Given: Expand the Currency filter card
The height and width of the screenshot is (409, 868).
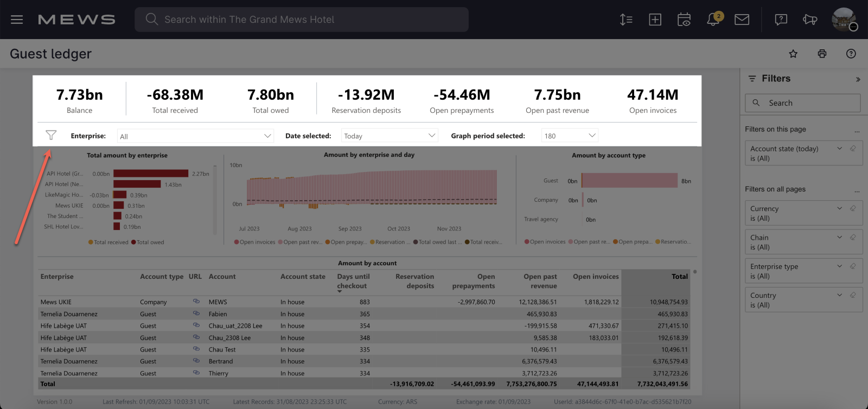Looking at the screenshot, I should coord(839,208).
